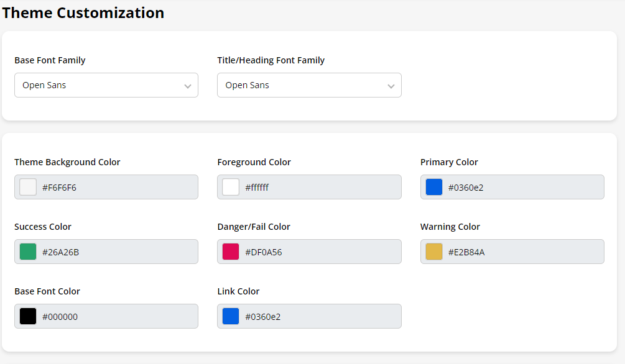Focus the #ffffff Foreground Color hex field
625x364 pixels.
pyautogui.click(x=320, y=187)
